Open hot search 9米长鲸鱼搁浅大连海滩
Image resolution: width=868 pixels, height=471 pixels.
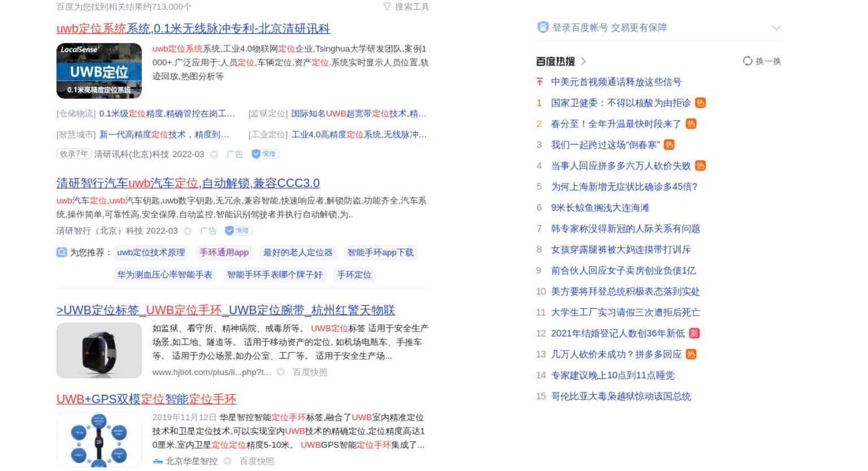[x=600, y=207]
